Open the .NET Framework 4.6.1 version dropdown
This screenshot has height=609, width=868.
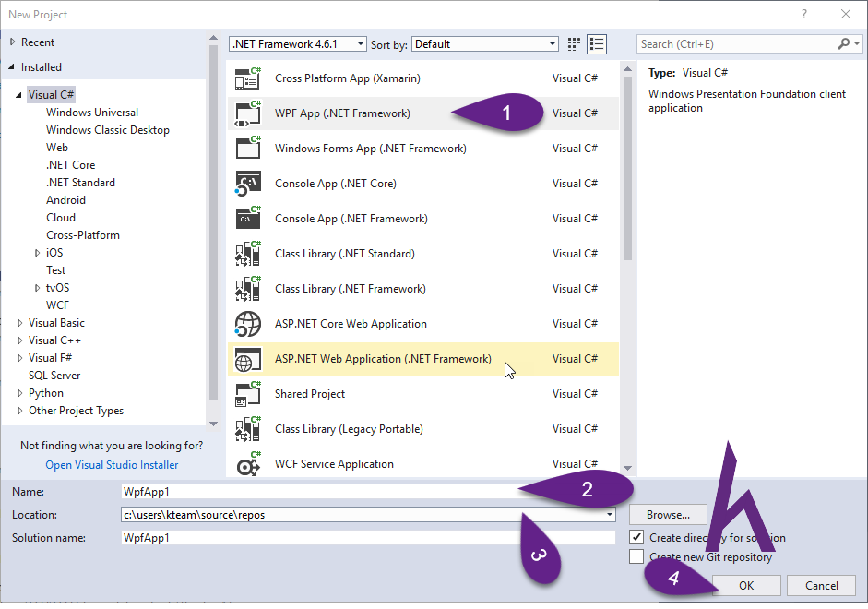tap(298, 44)
